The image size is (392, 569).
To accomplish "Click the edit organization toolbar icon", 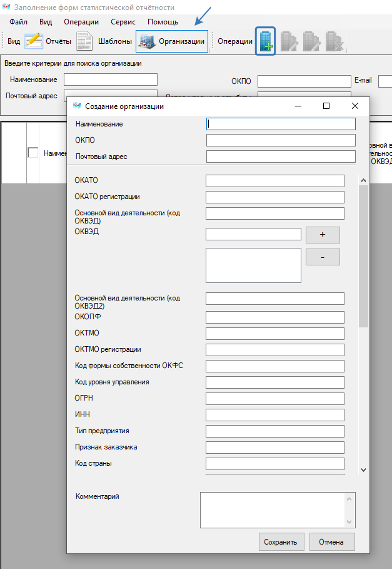I will pyautogui.click(x=289, y=41).
